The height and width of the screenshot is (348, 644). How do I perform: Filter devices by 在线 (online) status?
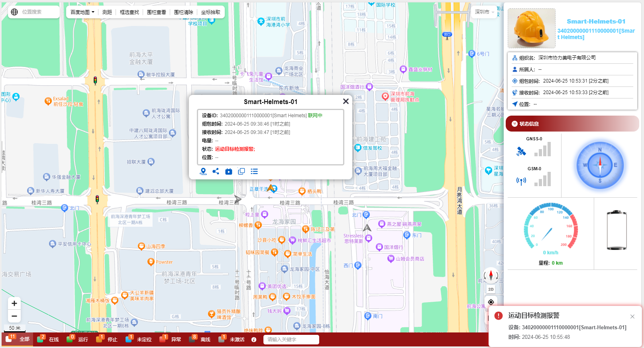pyautogui.click(x=49, y=340)
